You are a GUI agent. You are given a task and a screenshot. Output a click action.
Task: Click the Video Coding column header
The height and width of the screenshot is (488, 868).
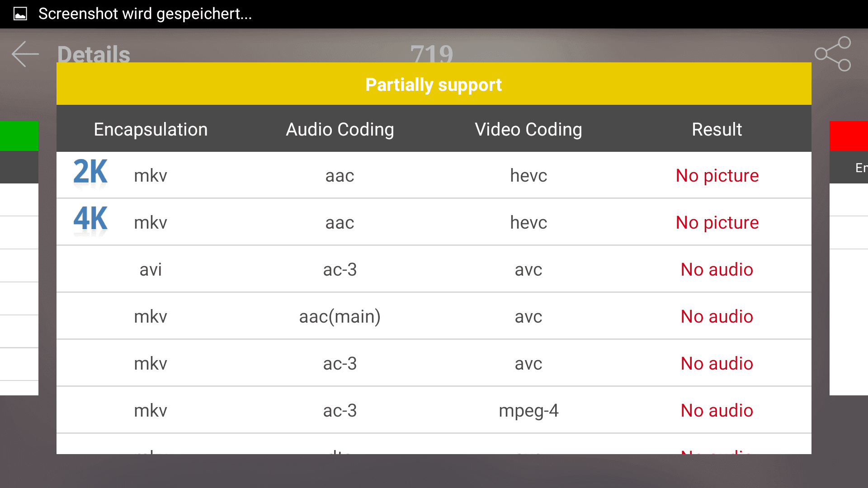click(x=528, y=129)
